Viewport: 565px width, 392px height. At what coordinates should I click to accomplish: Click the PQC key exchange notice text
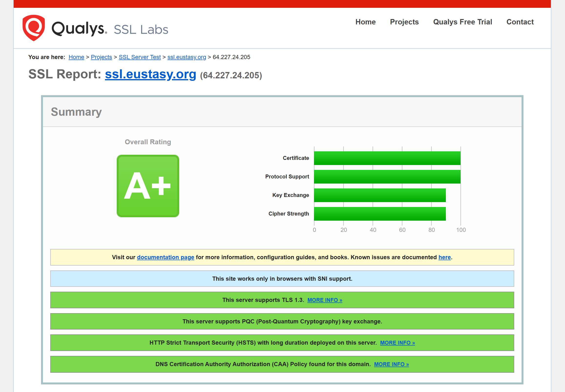pyautogui.click(x=282, y=321)
